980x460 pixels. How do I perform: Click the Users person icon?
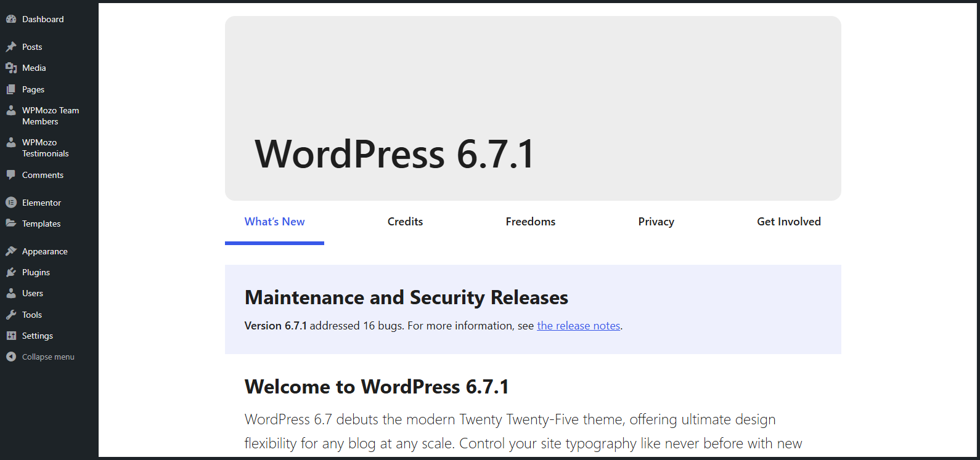[11, 293]
